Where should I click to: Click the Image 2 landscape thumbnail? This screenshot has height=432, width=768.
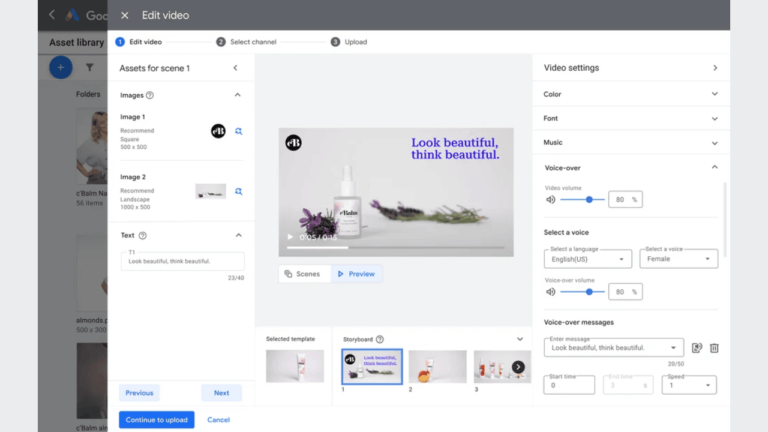211,191
